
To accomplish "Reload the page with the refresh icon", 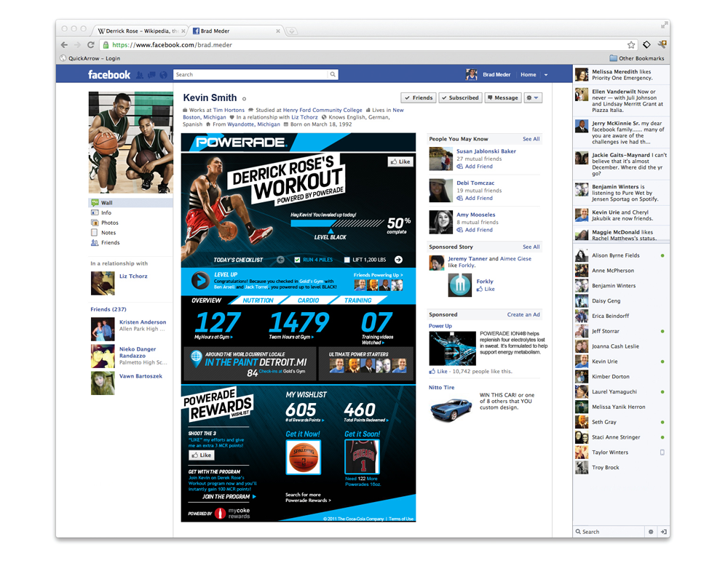I will [x=91, y=45].
